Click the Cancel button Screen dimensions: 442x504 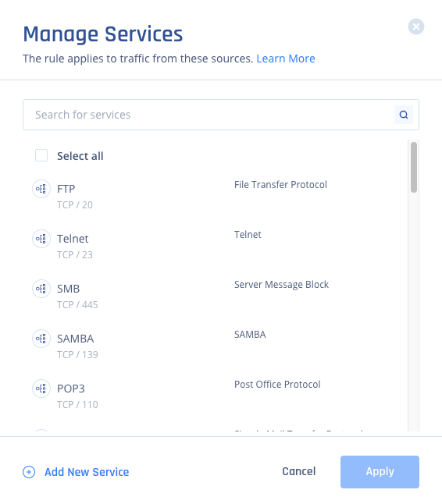coord(299,471)
